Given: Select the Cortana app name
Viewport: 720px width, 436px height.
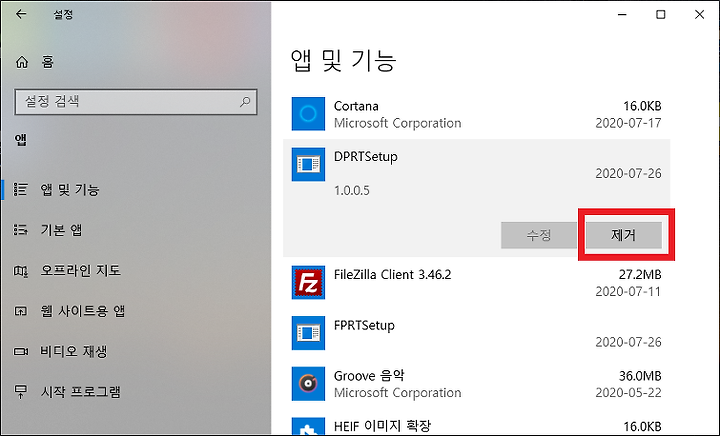Looking at the screenshot, I should point(356,106).
